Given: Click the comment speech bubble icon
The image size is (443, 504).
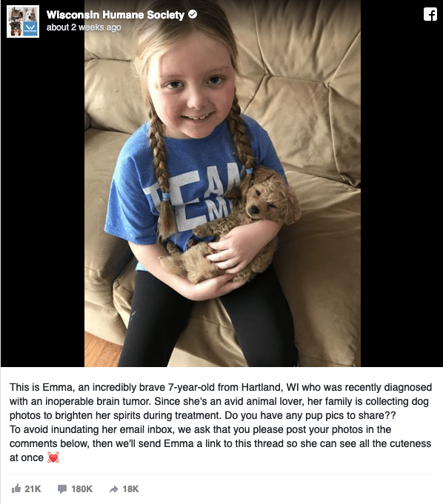Looking at the screenshot, I should (x=62, y=489).
